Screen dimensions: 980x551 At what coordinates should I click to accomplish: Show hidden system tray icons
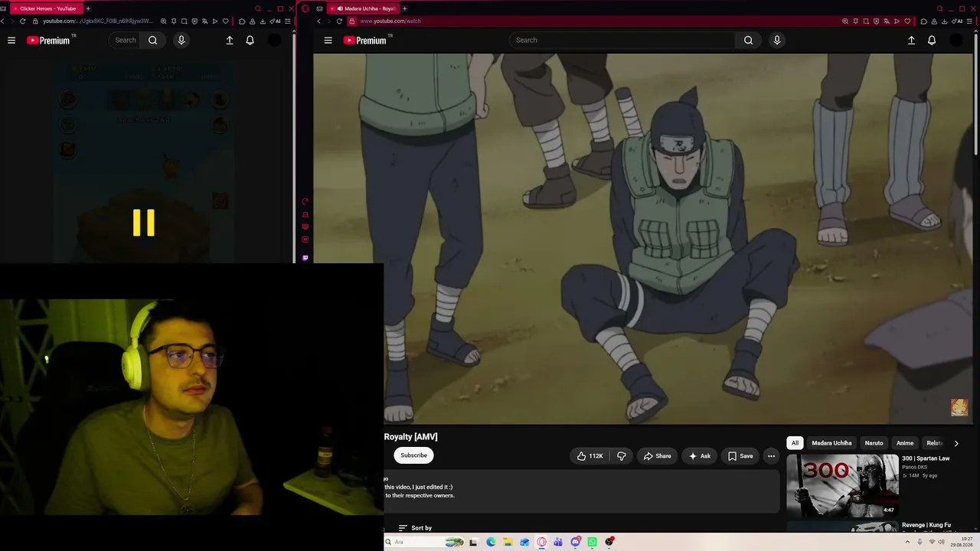coord(909,542)
